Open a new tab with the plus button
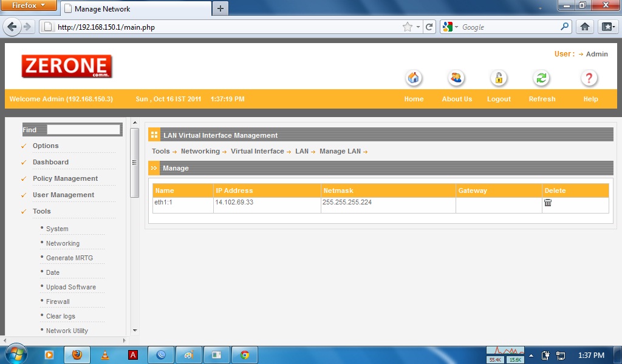The height and width of the screenshot is (364, 622). coord(220,8)
